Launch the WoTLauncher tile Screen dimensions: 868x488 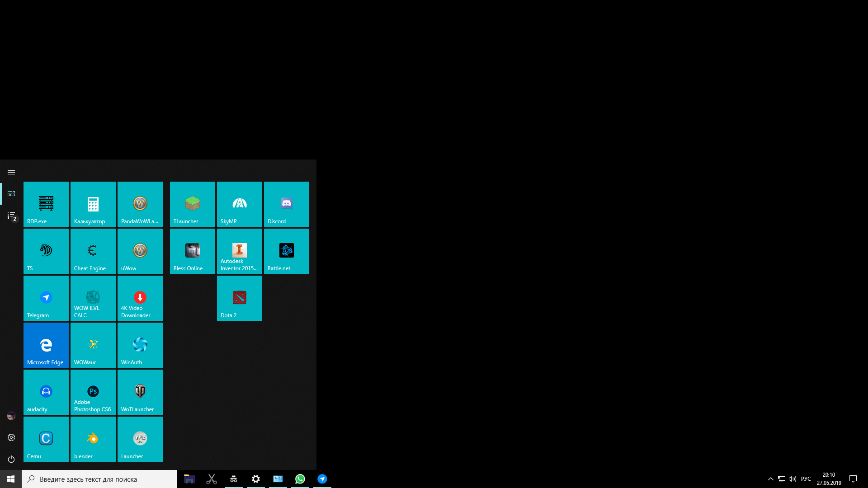tap(140, 392)
